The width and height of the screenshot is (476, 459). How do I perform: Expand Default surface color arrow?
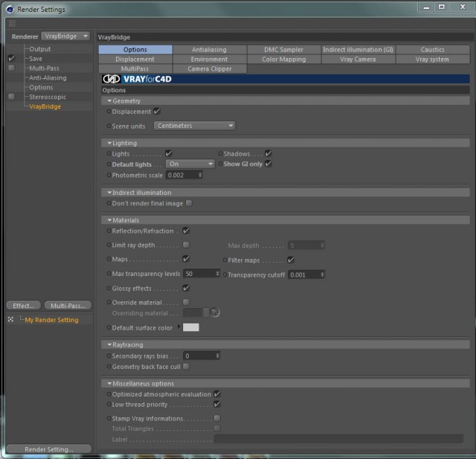(178, 327)
